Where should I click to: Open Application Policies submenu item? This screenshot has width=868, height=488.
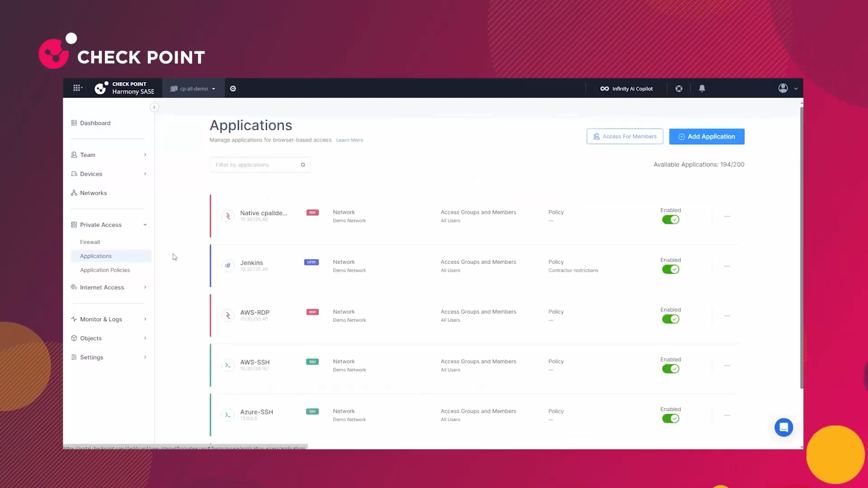pyautogui.click(x=105, y=270)
